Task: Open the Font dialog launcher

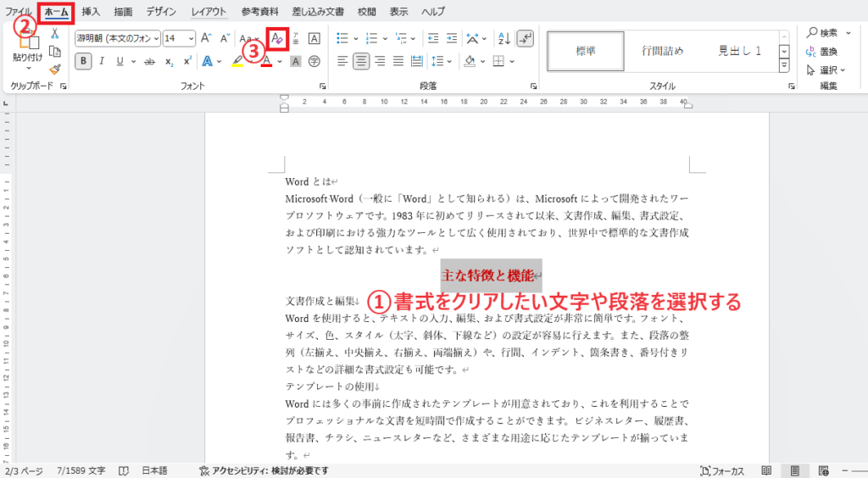Action: [323, 86]
